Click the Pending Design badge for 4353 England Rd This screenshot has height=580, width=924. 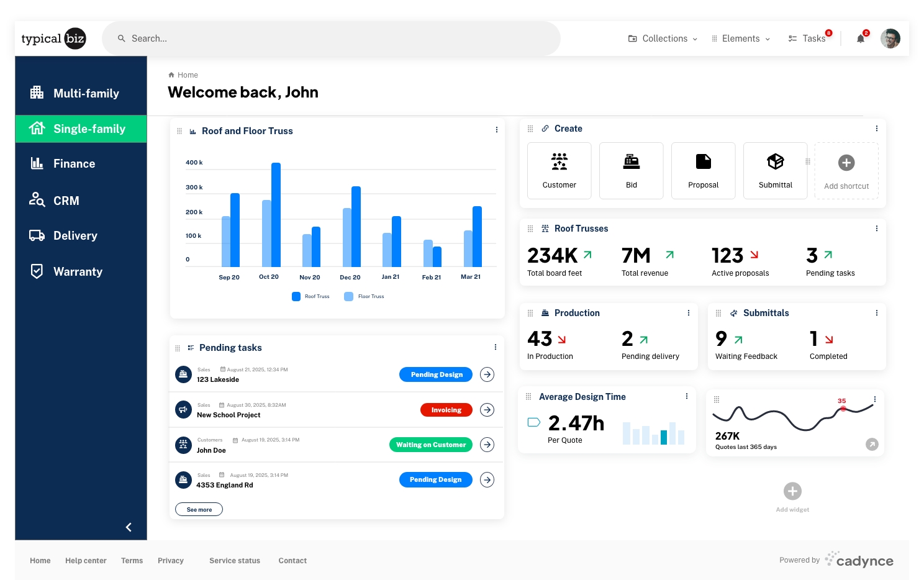tap(436, 479)
